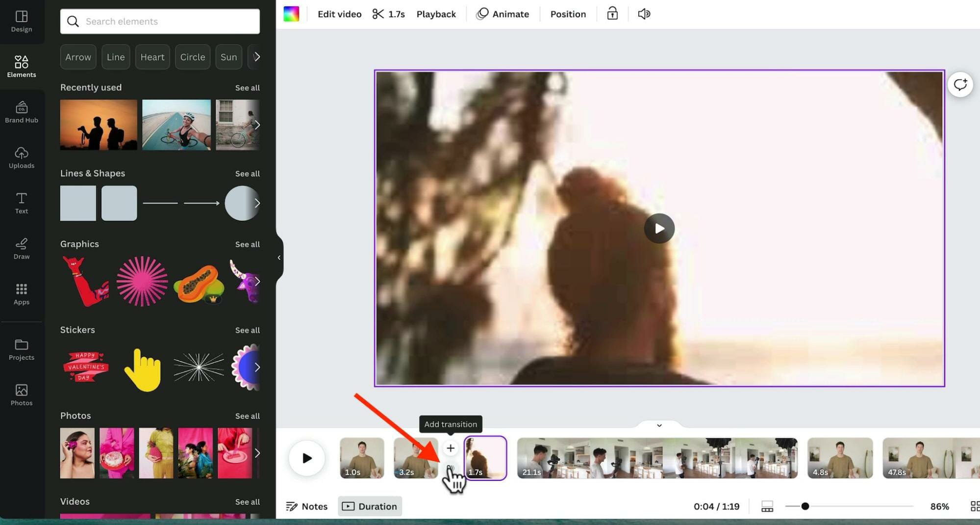Open the Apps panel
The width and height of the screenshot is (980, 525).
point(21,293)
